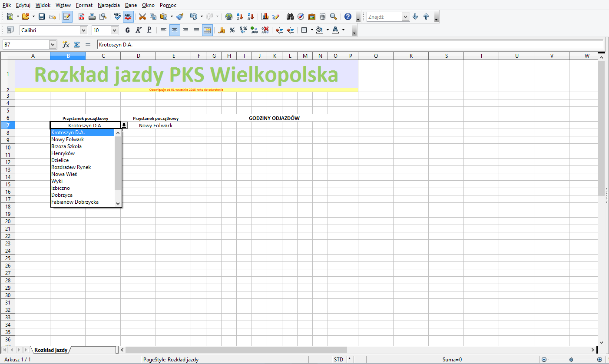The image size is (609, 364).
Task: Delete decimal place icon
Action: point(265,30)
